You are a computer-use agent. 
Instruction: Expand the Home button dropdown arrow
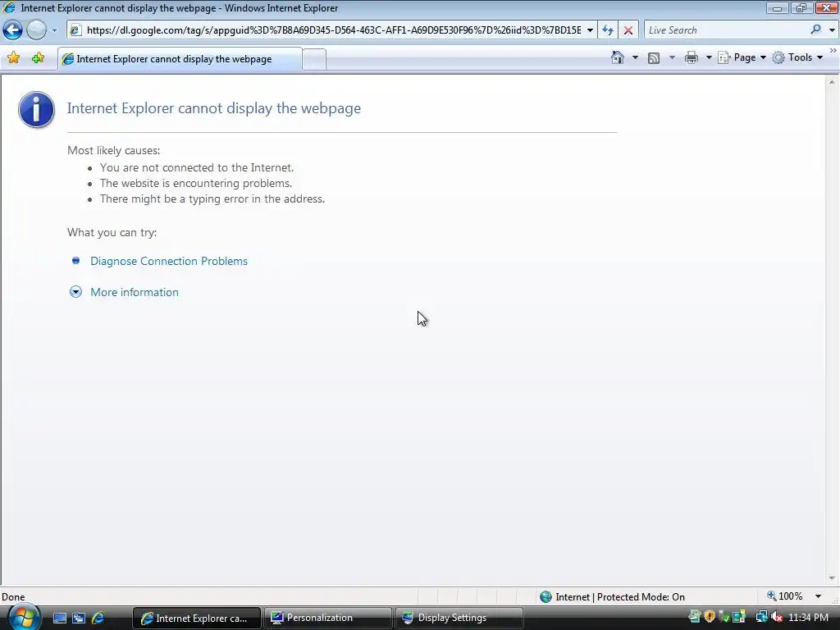click(x=635, y=57)
